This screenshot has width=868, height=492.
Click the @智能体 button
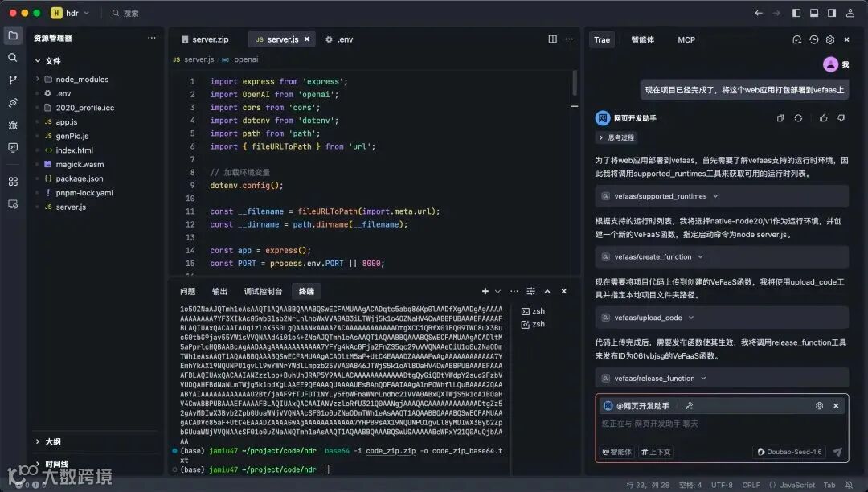[617, 452]
